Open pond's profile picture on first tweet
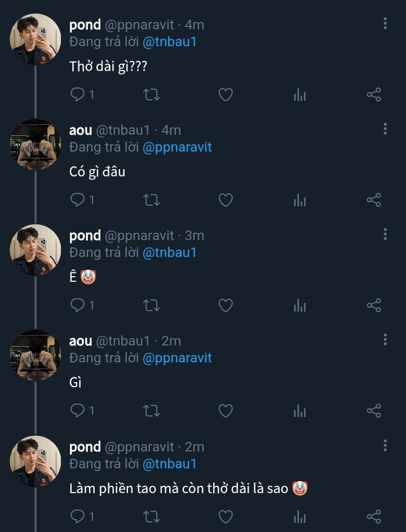Viewport: 406px width, 532px height. (36, 39)
